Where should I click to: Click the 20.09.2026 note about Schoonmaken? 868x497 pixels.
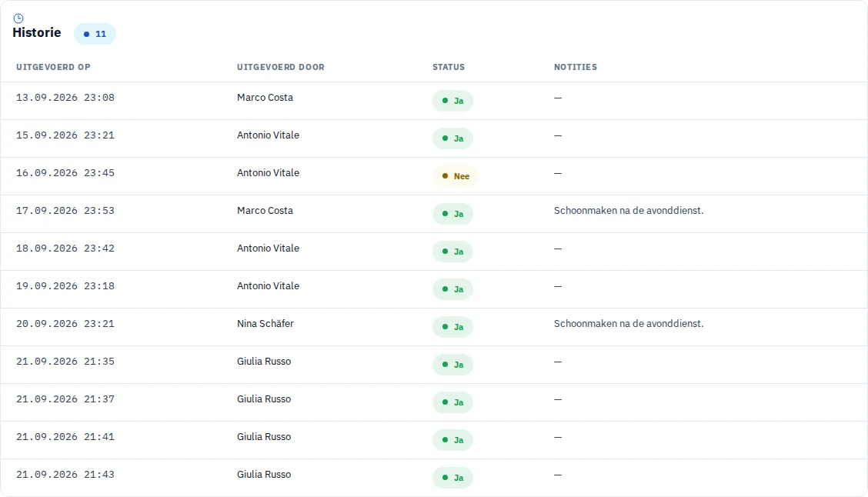tap(629, 323)
